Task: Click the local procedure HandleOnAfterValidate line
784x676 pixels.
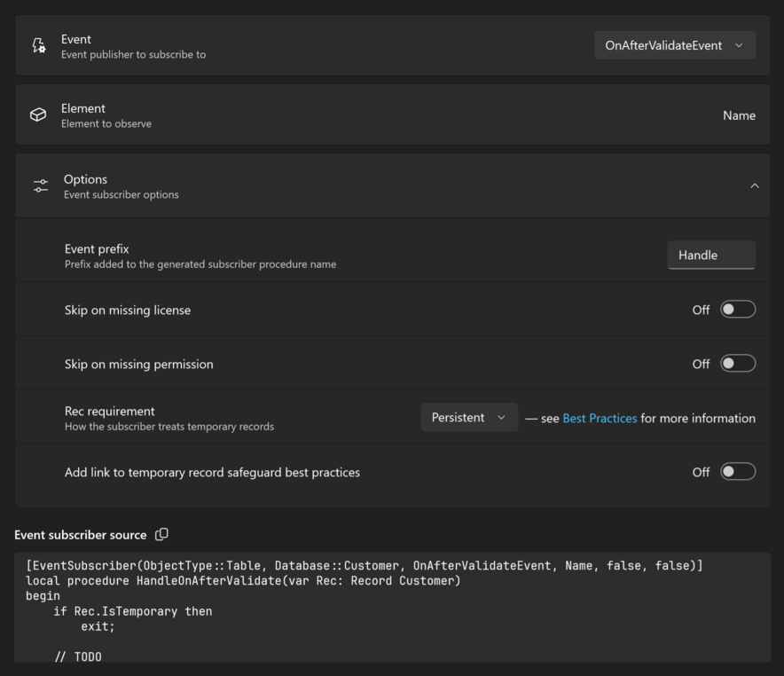Action: pyautogui.click(x=243, y=580)
